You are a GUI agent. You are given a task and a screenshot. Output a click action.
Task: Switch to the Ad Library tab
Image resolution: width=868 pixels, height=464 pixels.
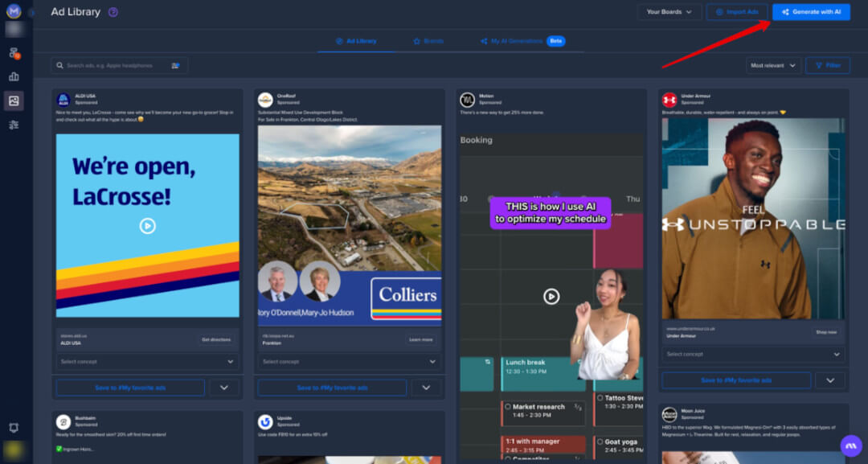[356, 41]
